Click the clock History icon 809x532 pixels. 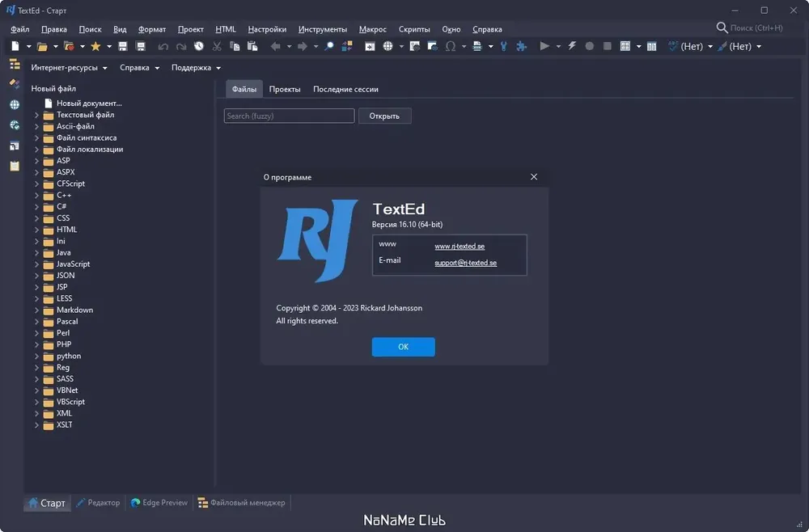tap(199, 46)
